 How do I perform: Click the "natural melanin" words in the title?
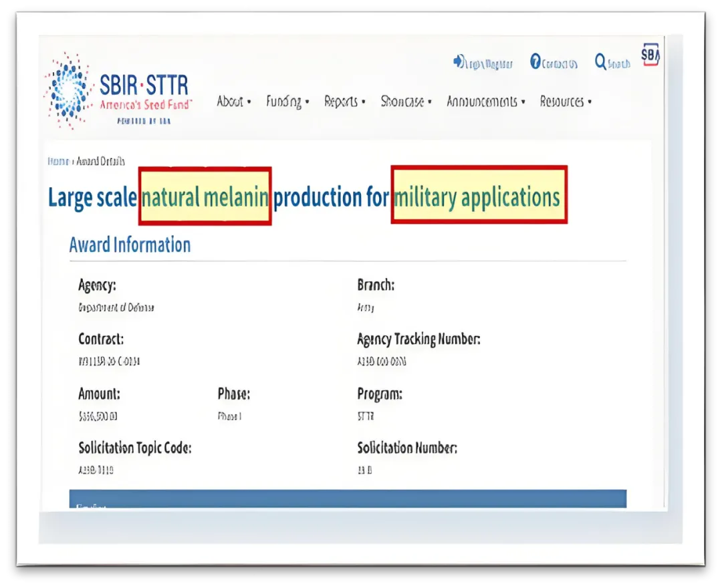[x=205, y=197]
